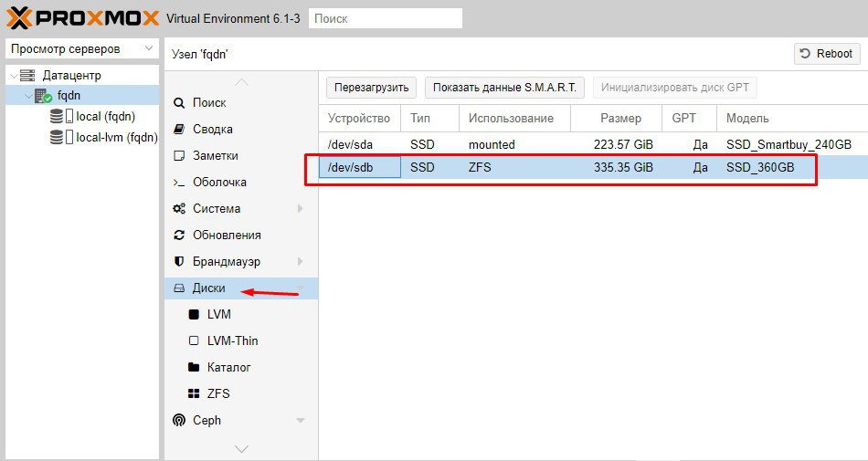Click the square icon beside LVM
Viewport: 868px width, 461px height.
tap(194, 315)
